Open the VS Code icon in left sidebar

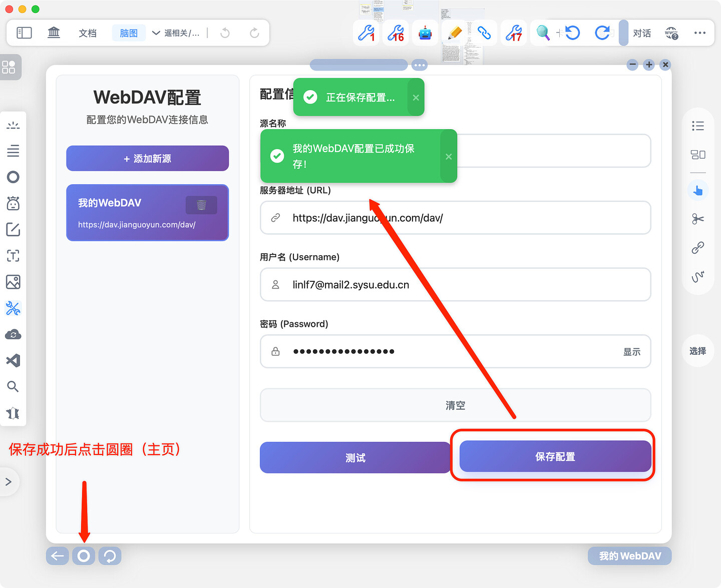click(x=13, y=360)
